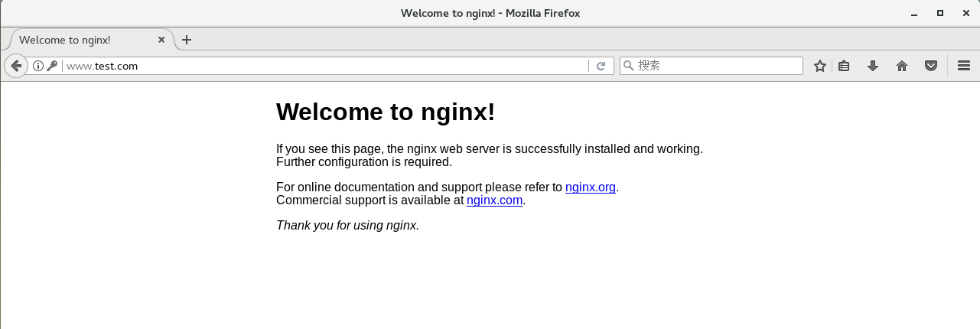Follow the nginx.org link
The height and width of the screenshot is (329, 980).
591,187
